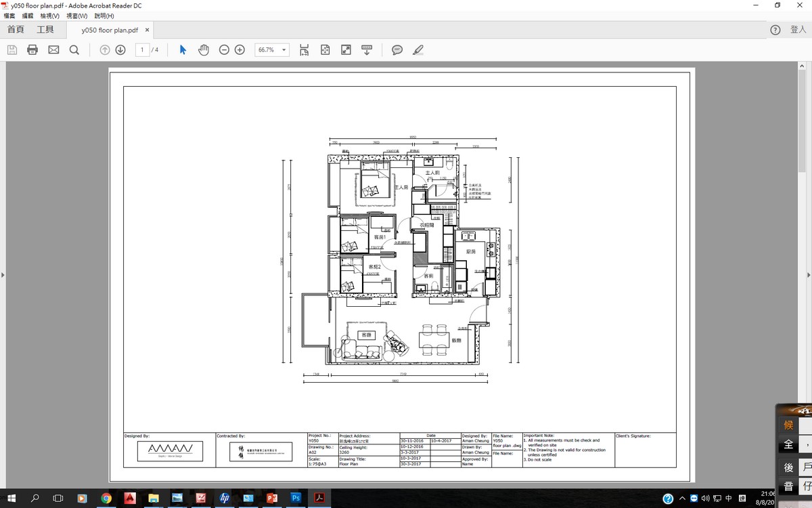Expand the left navigation pane

3,275
